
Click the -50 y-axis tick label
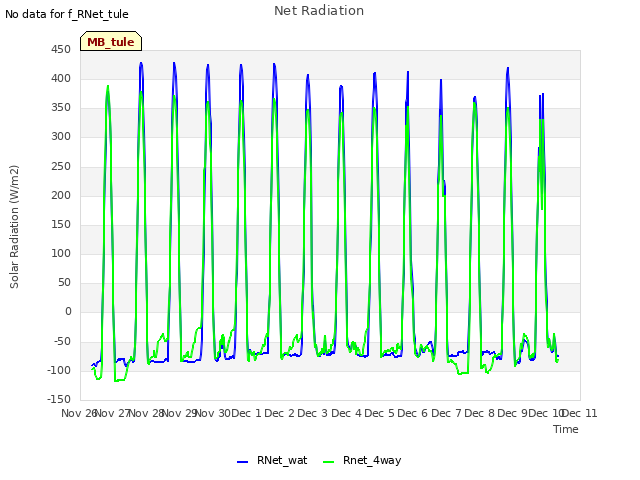tap(62, 341)
